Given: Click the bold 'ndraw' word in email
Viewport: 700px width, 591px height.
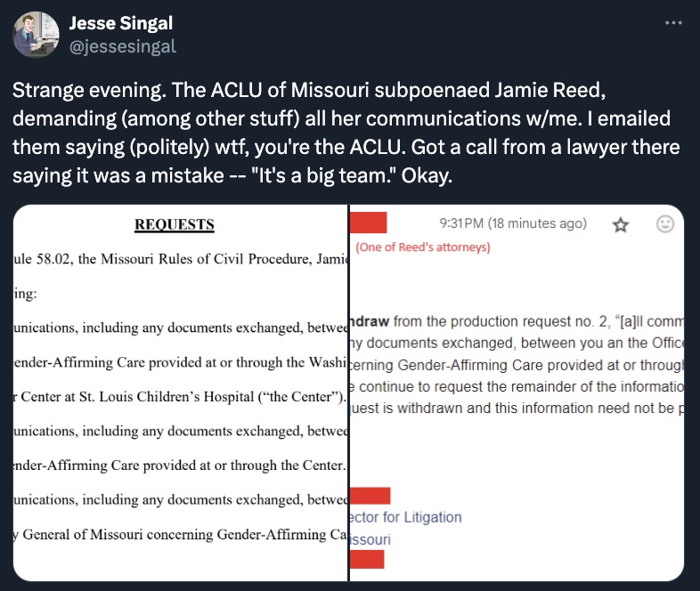Looking at the screenshot, I should (x=370, y=321).
